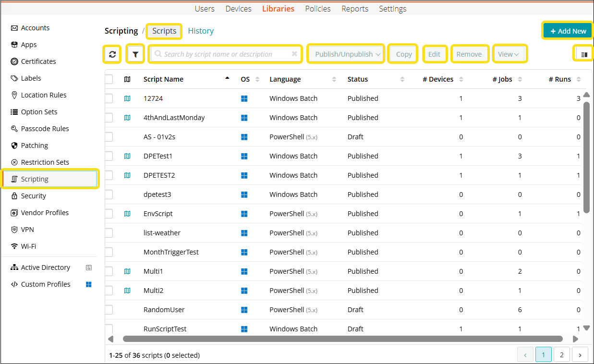The width and height of the screenshot is (594, 364).
Task: Click the map icon in the table header
Action: (x=127, y=79)
